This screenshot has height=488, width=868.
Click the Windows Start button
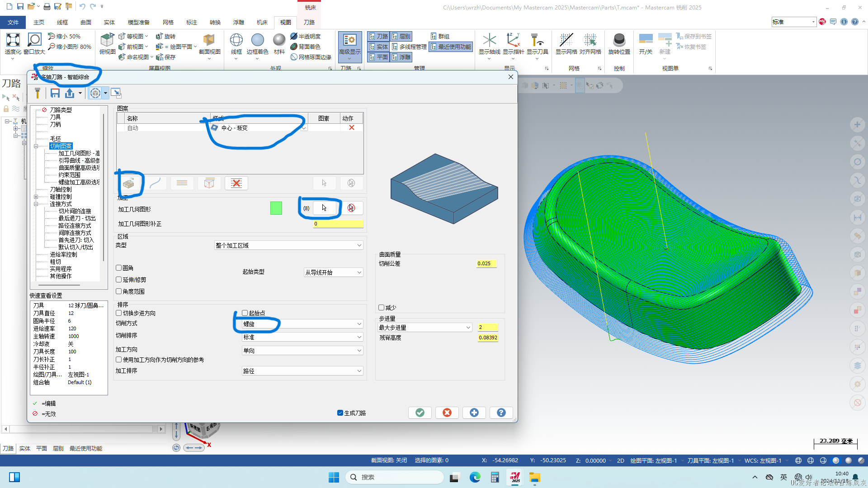coord(334,477)
